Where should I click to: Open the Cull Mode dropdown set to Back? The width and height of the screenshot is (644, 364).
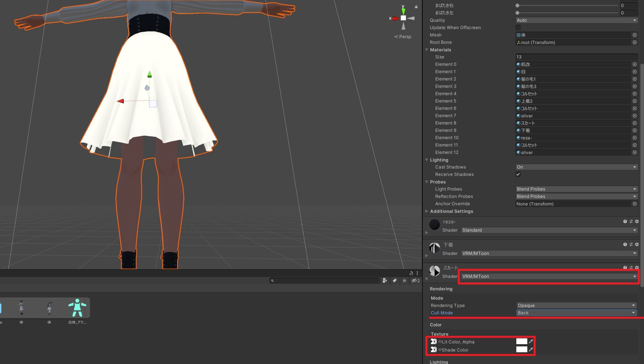(576, 313)
